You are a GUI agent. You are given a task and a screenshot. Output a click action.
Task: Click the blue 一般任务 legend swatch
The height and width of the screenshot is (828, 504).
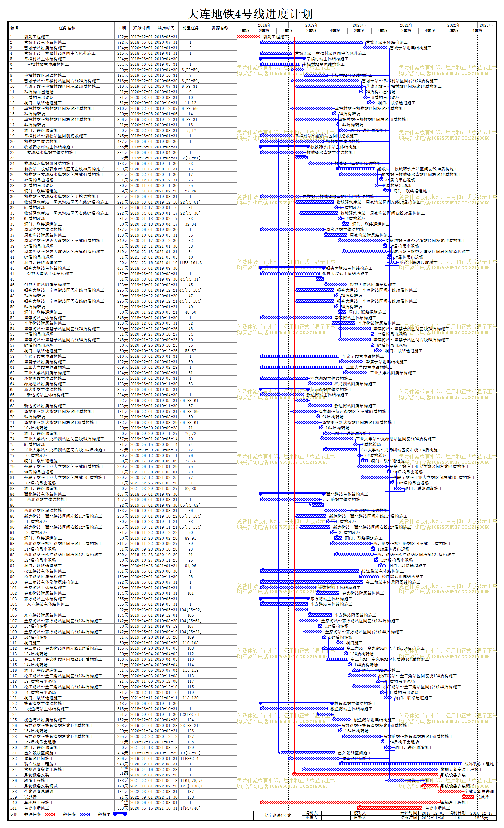85,815
